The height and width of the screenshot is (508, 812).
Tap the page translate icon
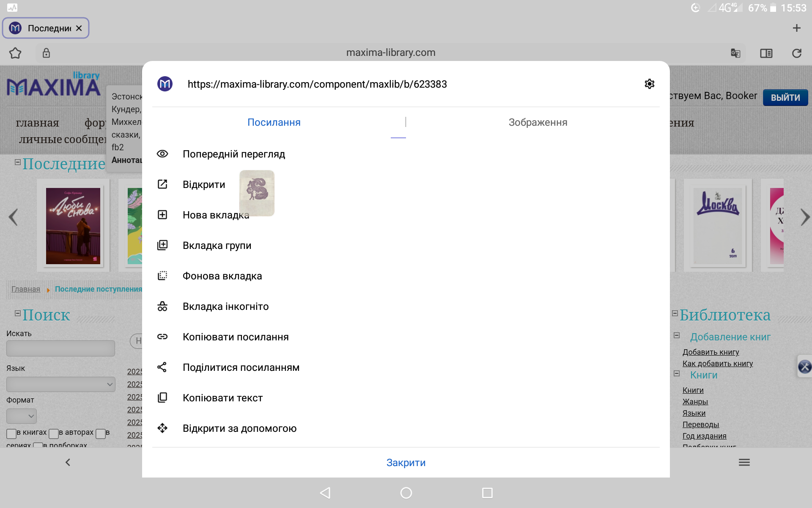pos(735,53)
